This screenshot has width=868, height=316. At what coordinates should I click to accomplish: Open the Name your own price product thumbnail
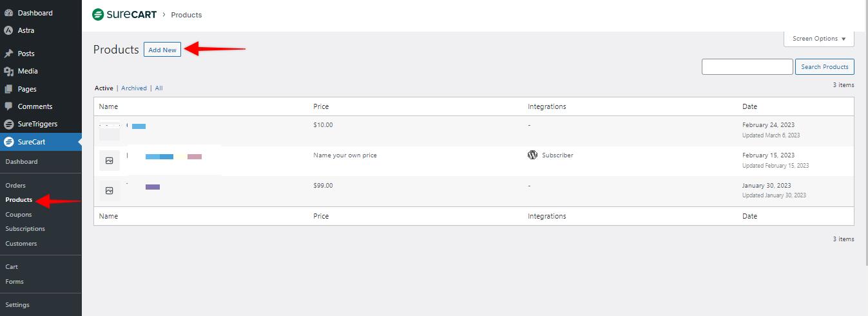pyautogui.click(x=110, y=161)
